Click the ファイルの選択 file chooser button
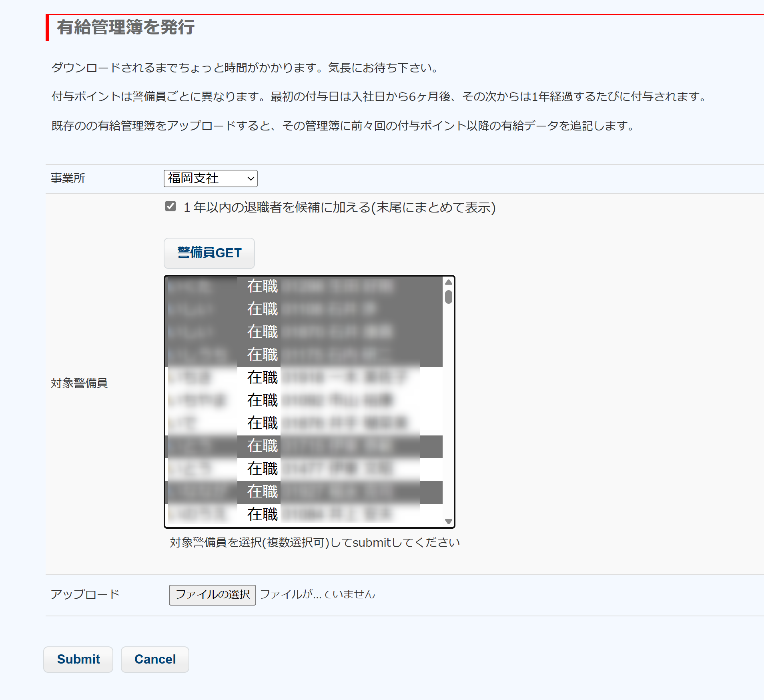This screenshot has height=700, width=764. pos(212,595)
